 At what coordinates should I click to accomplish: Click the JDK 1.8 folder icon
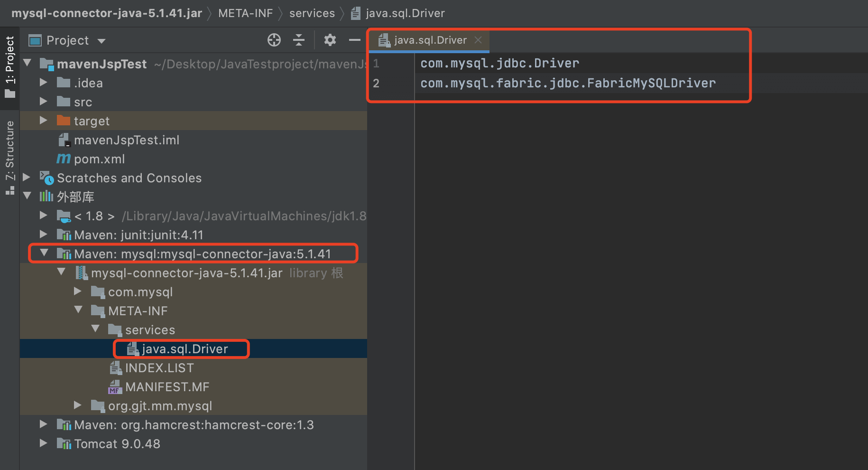pos(64,216)
